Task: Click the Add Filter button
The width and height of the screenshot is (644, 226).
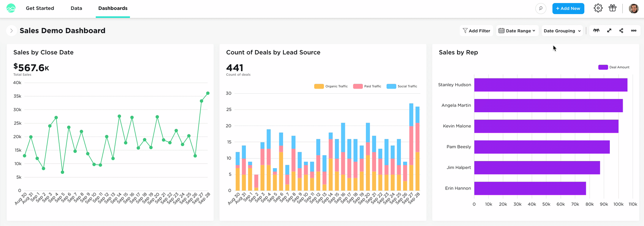Action: pos(476,31)
